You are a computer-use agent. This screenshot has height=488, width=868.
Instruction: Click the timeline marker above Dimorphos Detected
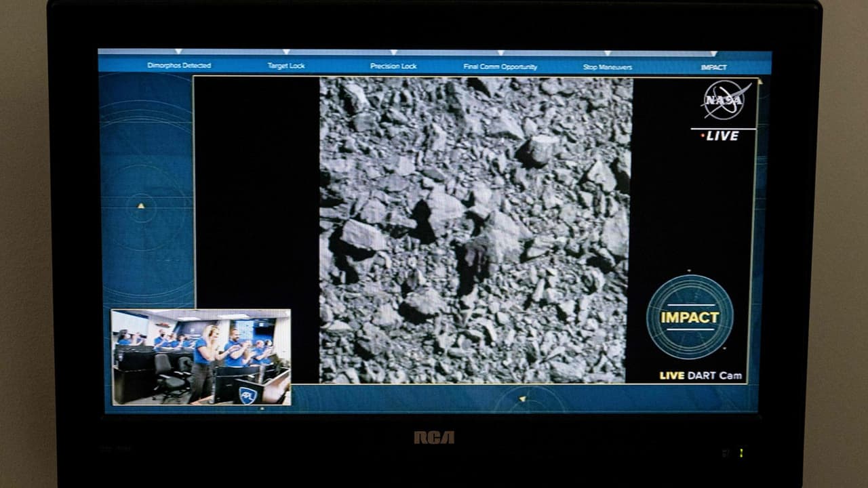[x=179, y=52]
